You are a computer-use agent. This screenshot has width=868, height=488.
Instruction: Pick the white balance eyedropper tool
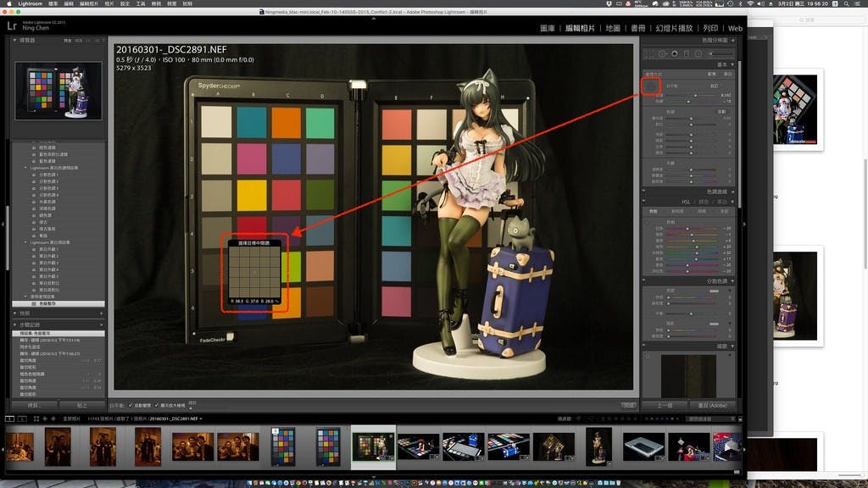[651, 86]
